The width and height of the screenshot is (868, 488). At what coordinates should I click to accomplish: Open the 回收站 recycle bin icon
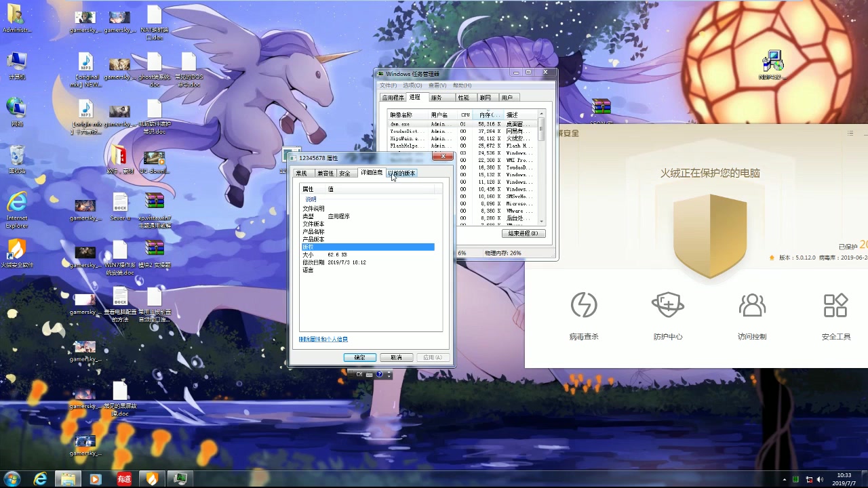tap(16, 159)
